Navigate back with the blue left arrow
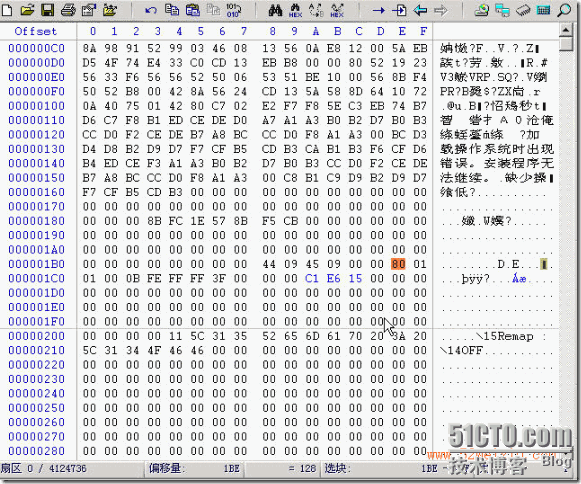Screen dimensions: 581x484 [x=420, y=10]
